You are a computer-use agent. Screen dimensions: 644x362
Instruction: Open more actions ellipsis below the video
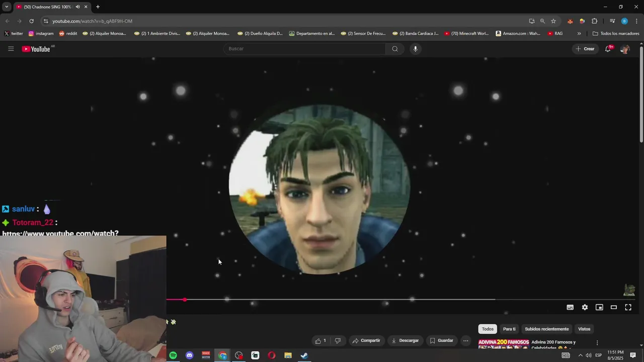tap(465, 340)
